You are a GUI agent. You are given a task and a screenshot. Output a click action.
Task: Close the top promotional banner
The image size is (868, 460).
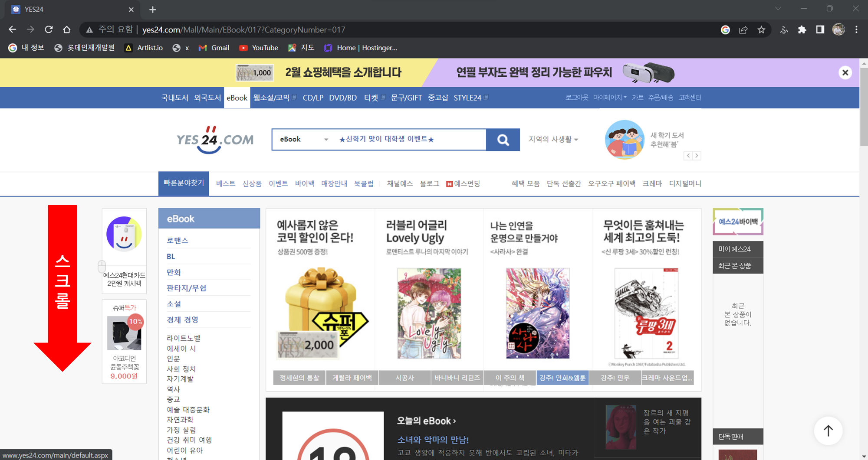pos(845,72)
